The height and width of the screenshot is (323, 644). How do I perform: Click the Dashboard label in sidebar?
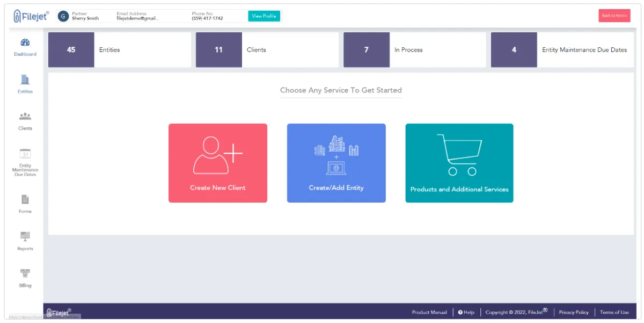(25, 54)
